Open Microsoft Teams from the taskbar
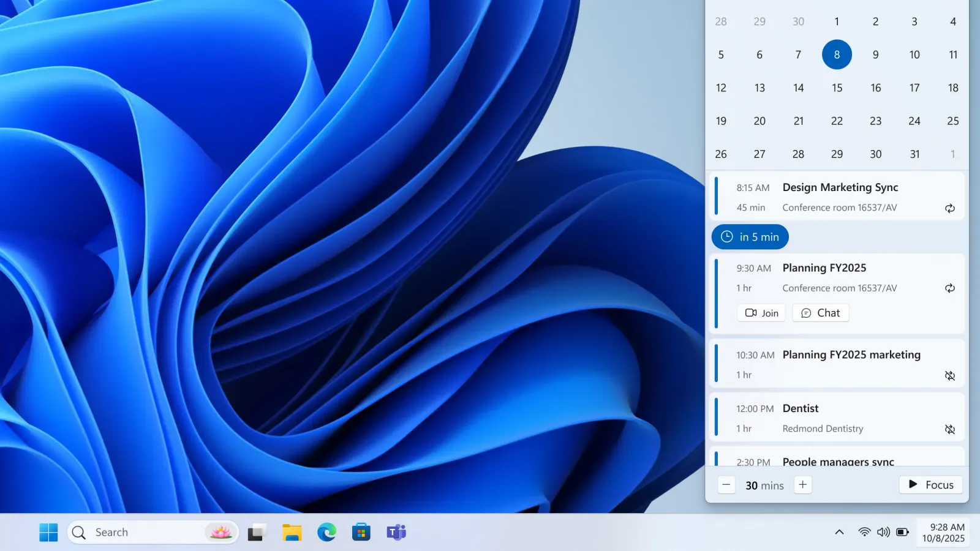The image size is (980, 551). tap(395, 532)
